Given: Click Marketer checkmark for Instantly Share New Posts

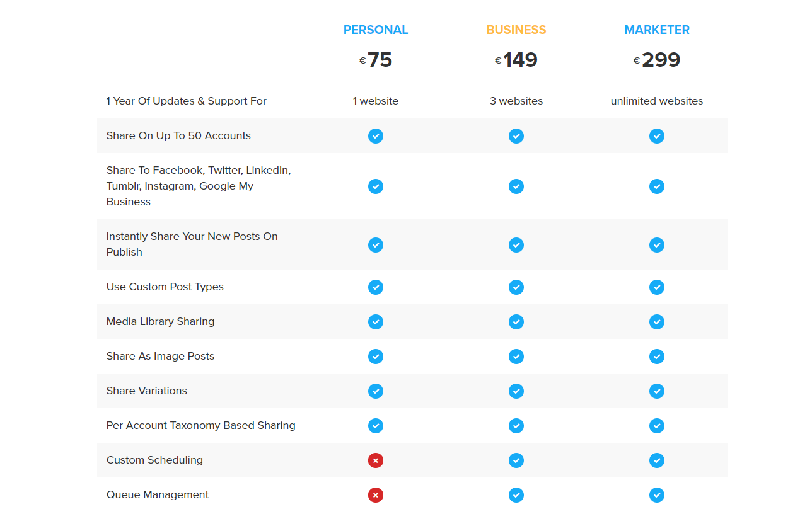Looking at the screenshot, I should (657, 245).
